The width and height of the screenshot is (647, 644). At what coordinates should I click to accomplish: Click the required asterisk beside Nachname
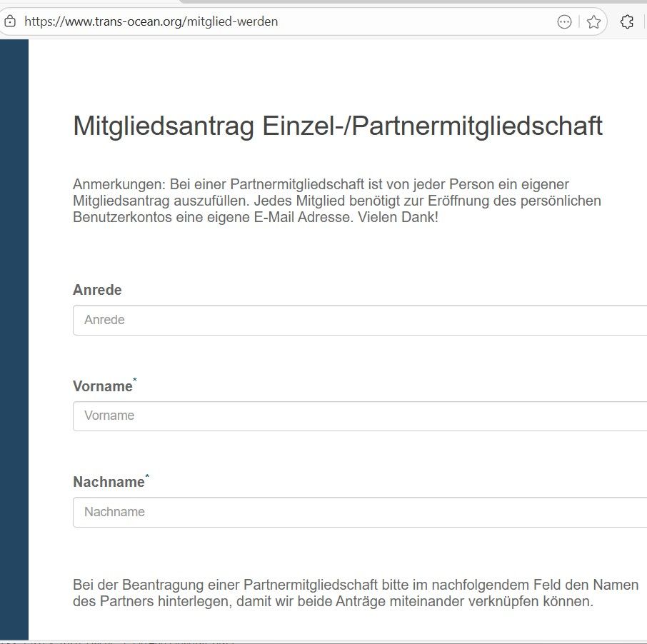tap(147, 476)
